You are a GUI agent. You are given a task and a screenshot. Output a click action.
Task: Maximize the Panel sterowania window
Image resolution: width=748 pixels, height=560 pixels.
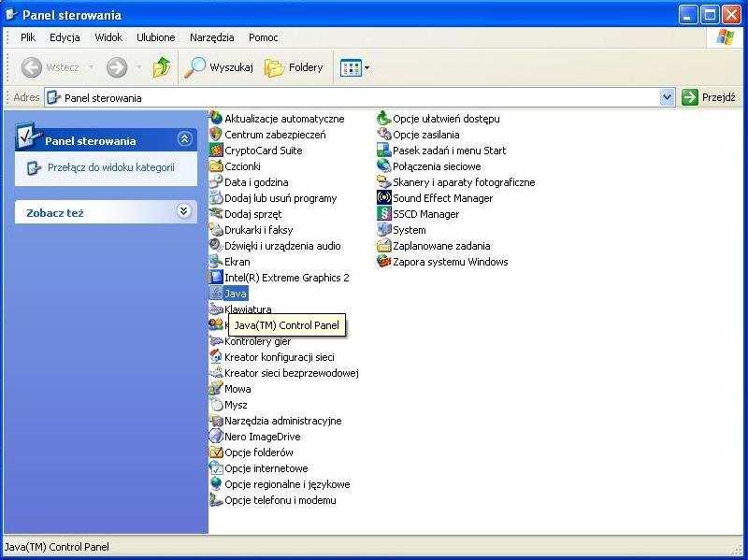coord(710,15)
